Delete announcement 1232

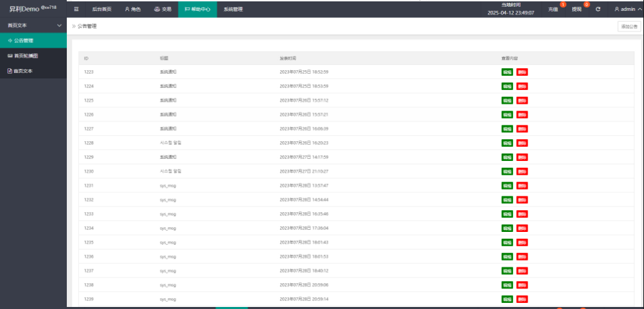point(522,200)
